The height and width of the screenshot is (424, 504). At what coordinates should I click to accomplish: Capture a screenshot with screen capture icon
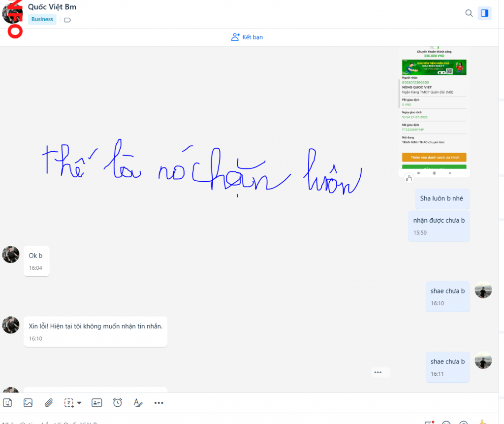pos(69,403)
